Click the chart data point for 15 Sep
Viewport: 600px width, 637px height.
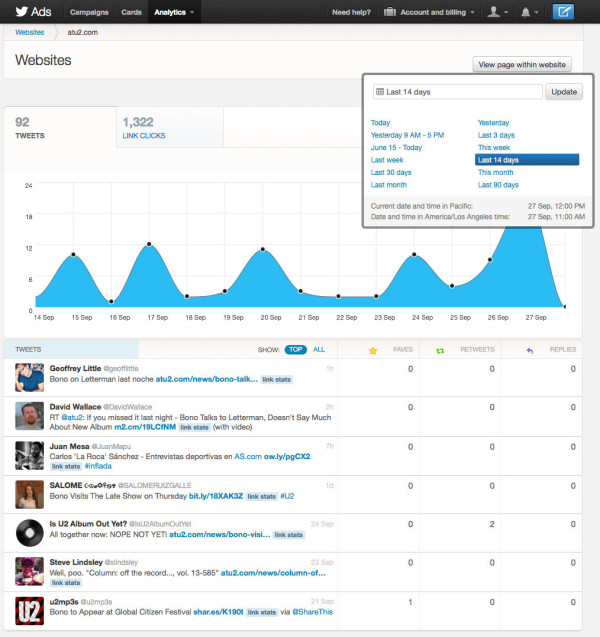73,254
